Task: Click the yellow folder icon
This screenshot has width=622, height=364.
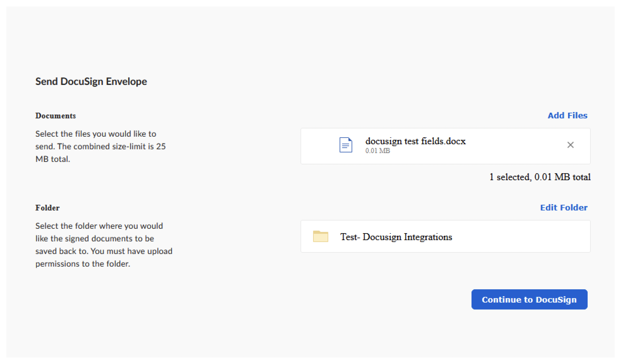Action: (x=320, y=236)
